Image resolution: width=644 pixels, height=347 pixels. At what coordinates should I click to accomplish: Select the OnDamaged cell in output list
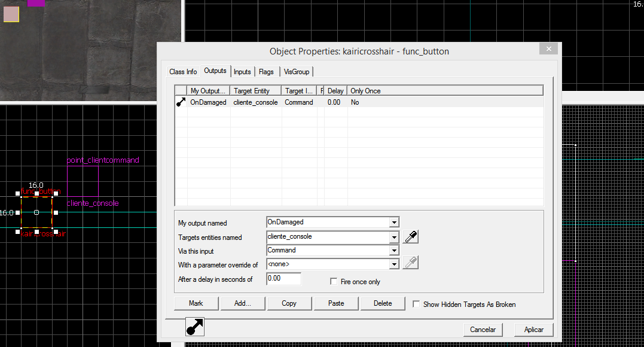tap(208, 102)
